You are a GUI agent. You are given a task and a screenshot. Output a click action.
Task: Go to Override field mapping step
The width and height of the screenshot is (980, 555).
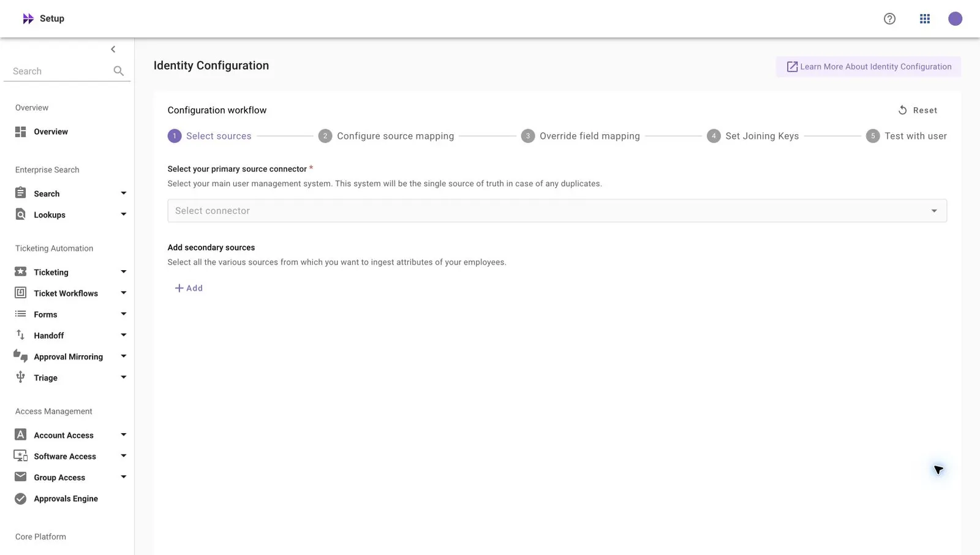581,136
